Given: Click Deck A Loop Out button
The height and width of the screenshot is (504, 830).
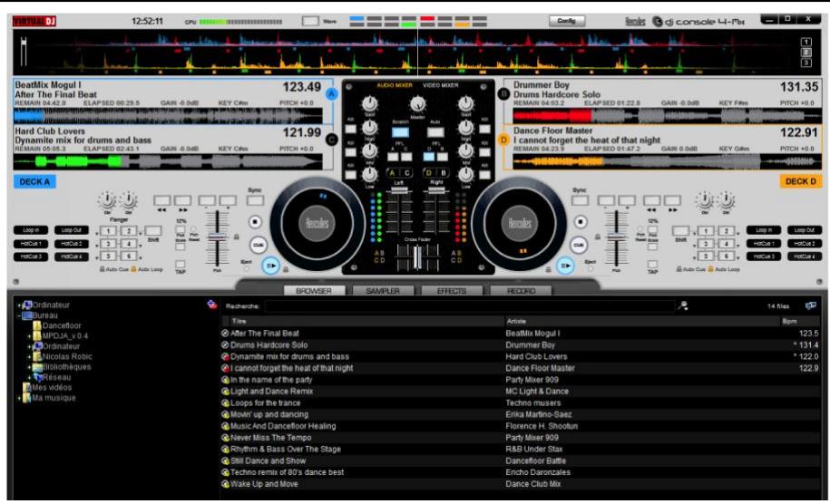Looking at the screenshot, I should 72,230.
